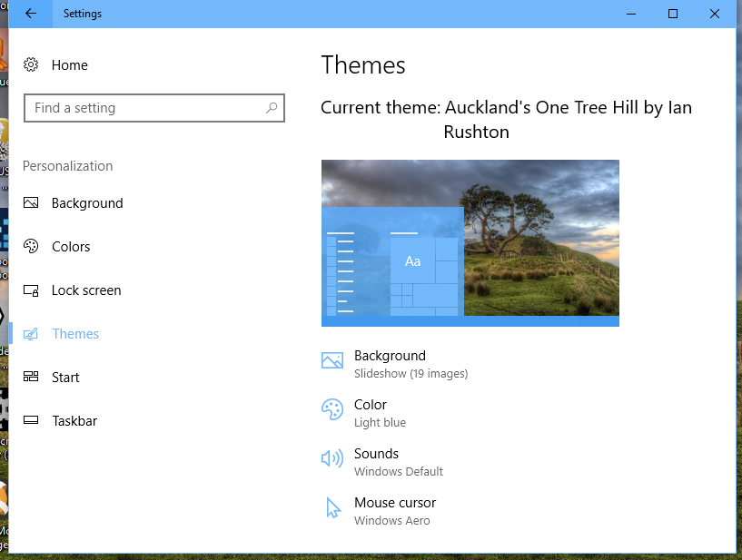The height and width of the screenshot is (560, 742).
Task: Click the One Tree Hill theme preview
Action: (470, 242)
